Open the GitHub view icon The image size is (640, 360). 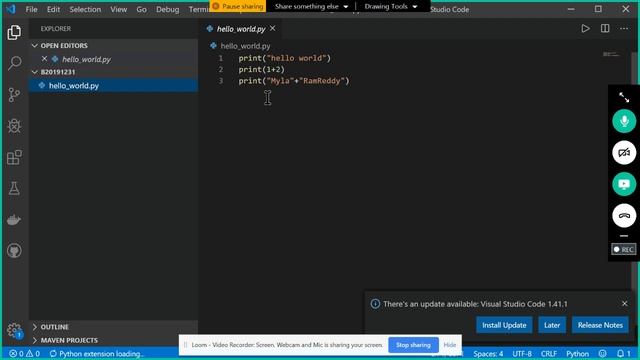(14, 251)
